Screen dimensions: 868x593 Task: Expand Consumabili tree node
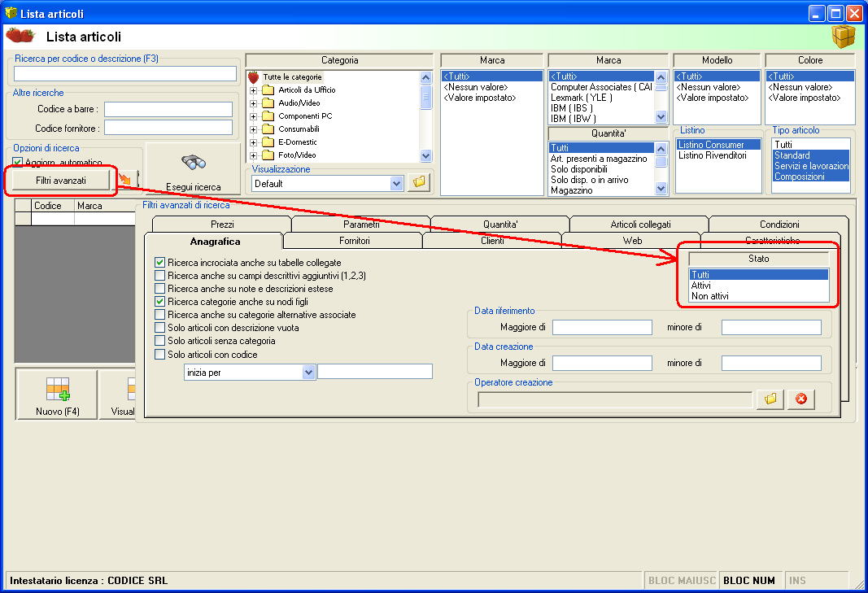(x=254, y=129)
